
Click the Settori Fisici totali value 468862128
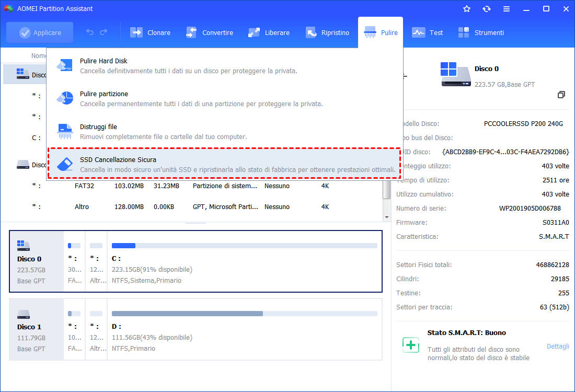click(x=553, y=265)
